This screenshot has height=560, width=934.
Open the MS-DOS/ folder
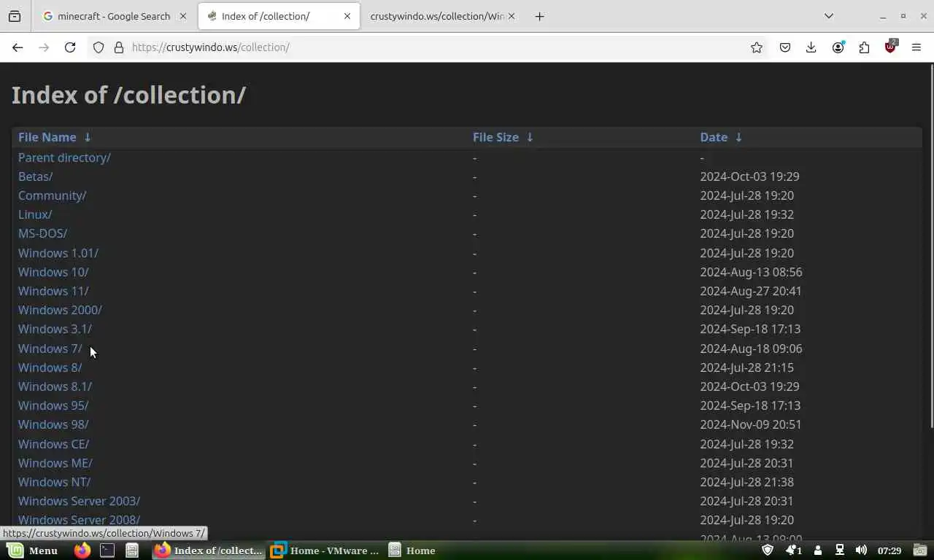(x=42, y=233)
